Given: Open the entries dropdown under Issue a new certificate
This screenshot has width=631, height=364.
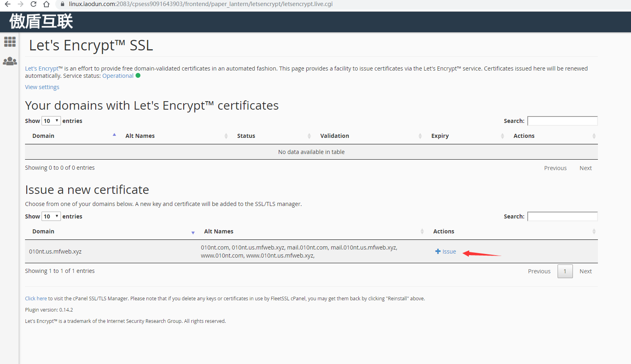Looking at the screenshot, I should 51,216.
